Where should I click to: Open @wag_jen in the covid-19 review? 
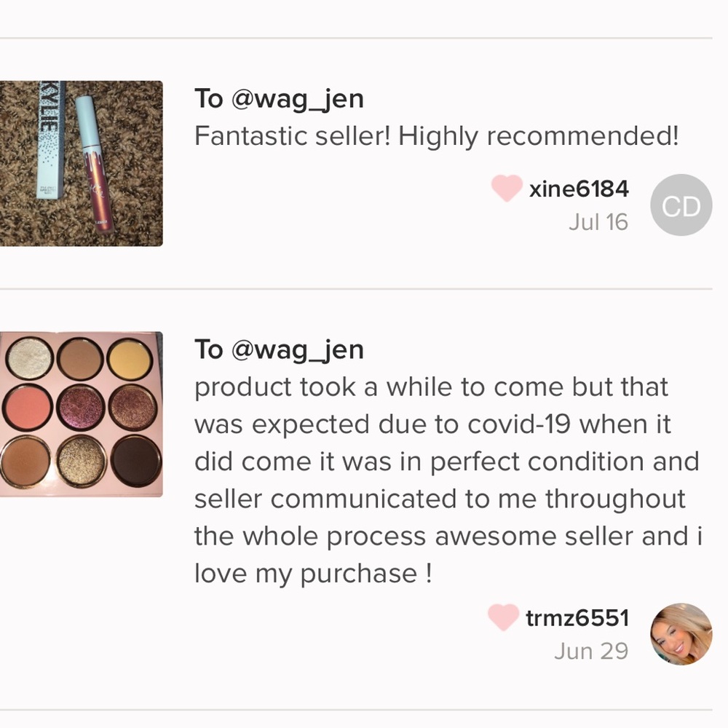pyautogui.click(x=298, y=350)
